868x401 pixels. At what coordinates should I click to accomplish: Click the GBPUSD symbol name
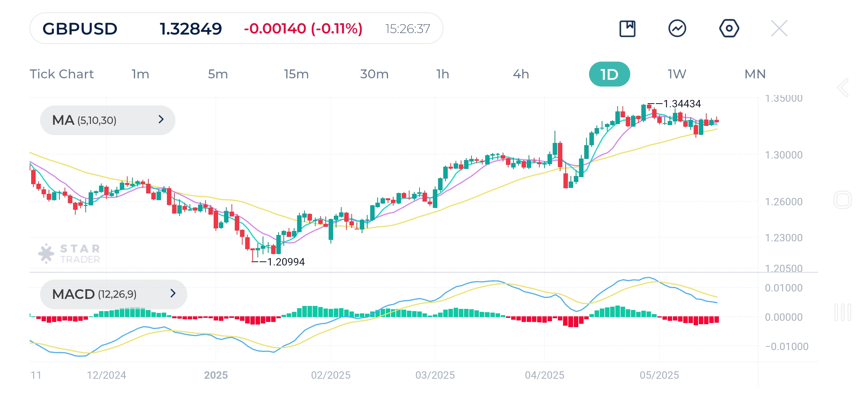(x=80, y=29)
